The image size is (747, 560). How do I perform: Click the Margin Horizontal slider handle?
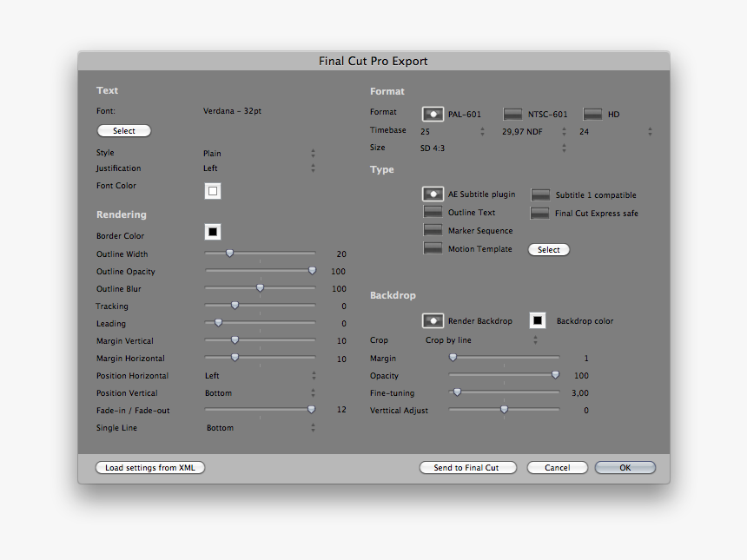tap(235, 358)
